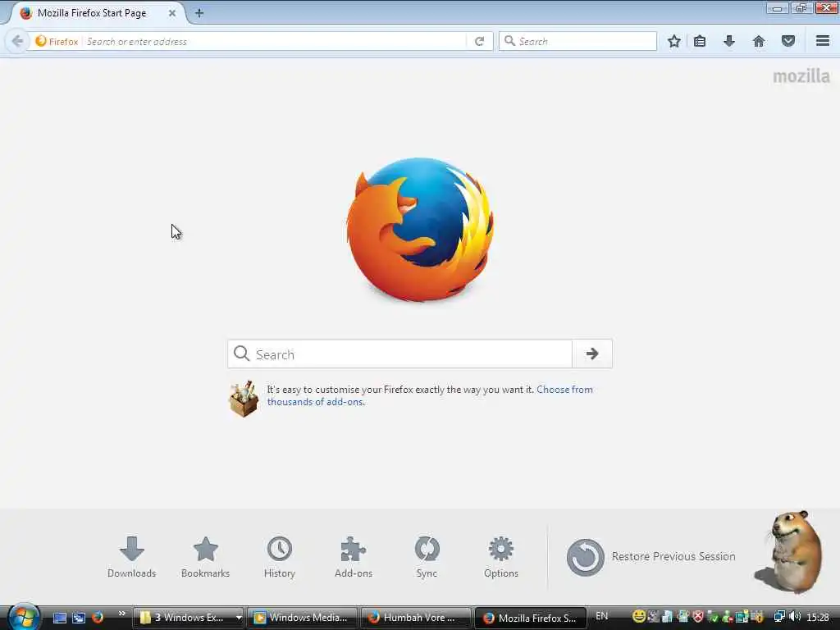The height and width of the screenshot is (630, 840).
Task: Click the EN language indicator
Action: (601, 616)
